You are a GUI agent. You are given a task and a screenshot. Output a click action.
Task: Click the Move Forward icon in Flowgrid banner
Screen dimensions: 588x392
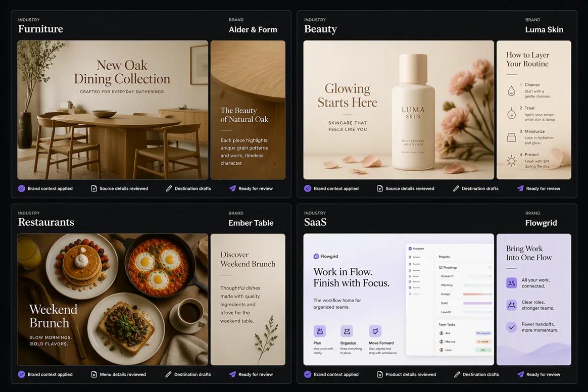click(375, 331)
